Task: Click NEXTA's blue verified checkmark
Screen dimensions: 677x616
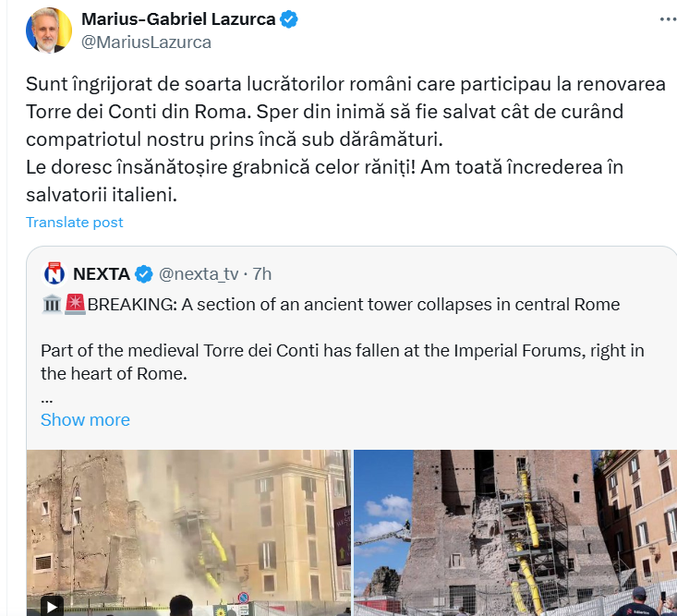Action: 144,274
